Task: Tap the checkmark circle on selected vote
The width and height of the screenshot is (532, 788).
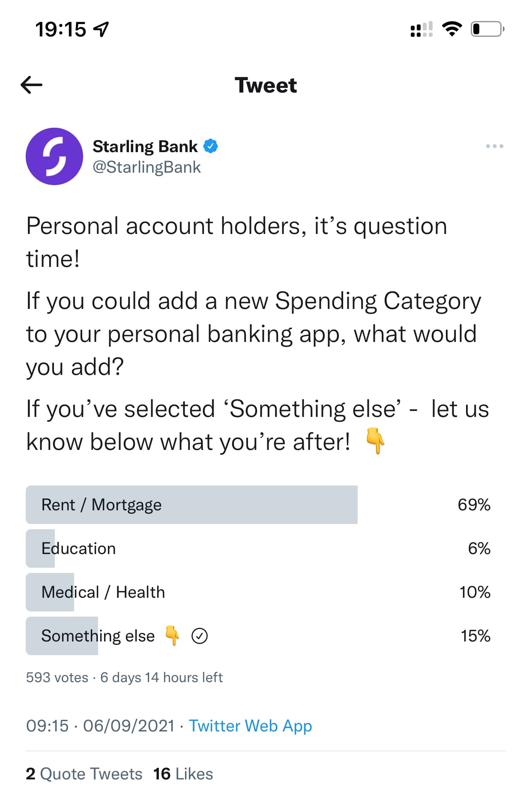Action: click(200, 636)
